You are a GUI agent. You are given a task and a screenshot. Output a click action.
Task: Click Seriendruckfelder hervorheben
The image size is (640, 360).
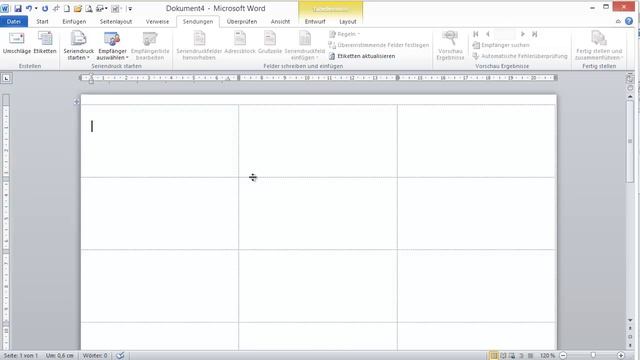(x=199, y=46)
